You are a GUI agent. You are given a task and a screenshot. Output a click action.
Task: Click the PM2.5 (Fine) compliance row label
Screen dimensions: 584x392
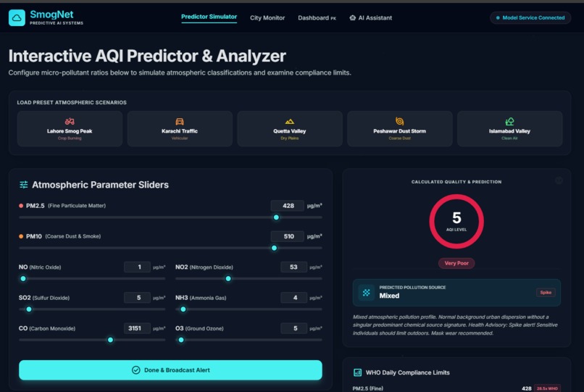[x=367, y=388]
